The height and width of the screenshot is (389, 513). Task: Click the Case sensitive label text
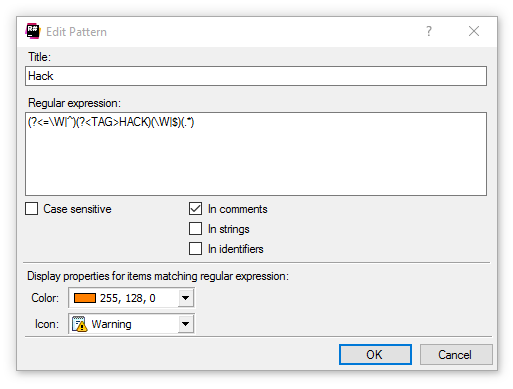coord(77,209)
